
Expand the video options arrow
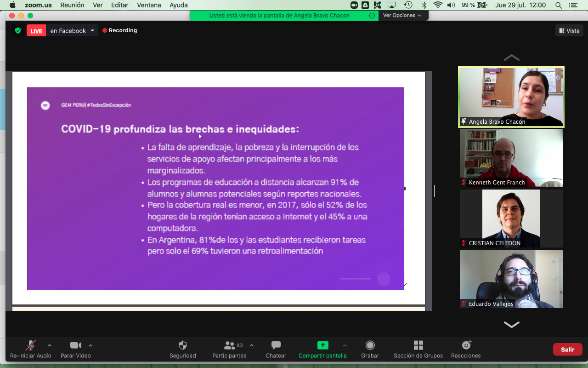point(90,345)
